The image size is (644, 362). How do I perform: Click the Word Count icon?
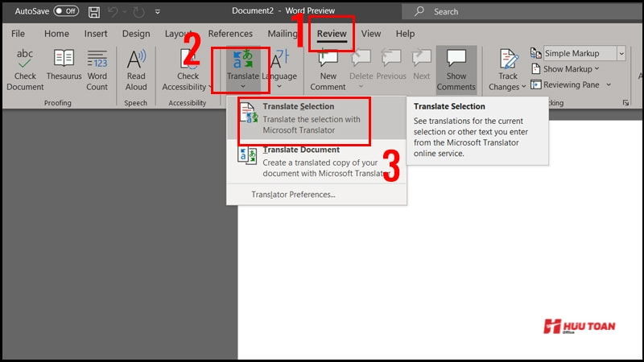pos(97,60)
